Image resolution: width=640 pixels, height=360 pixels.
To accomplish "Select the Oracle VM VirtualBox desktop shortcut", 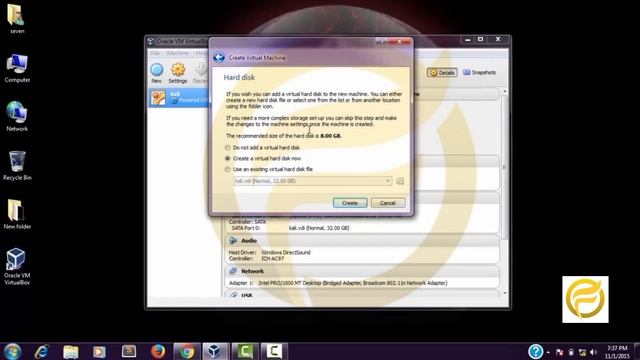I will (17, 266).
